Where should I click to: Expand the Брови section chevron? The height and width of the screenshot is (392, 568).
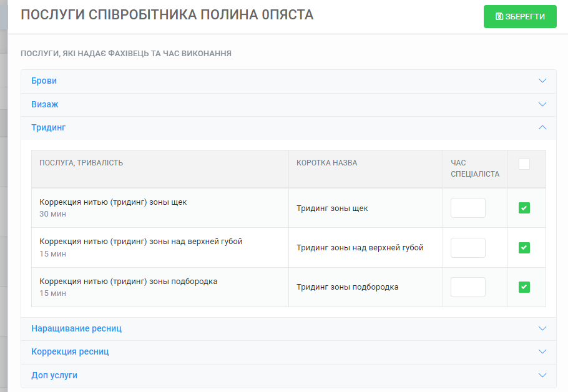pos(542,81)
